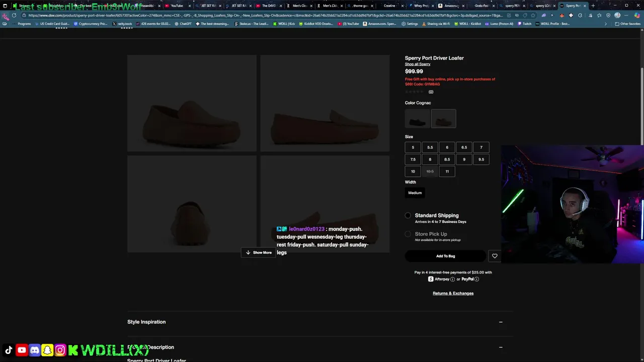The width and height of the screenshot is (644, 362).
Task: Open Sharing via Wi-Fi bookmark
Action: pos(436,24)
